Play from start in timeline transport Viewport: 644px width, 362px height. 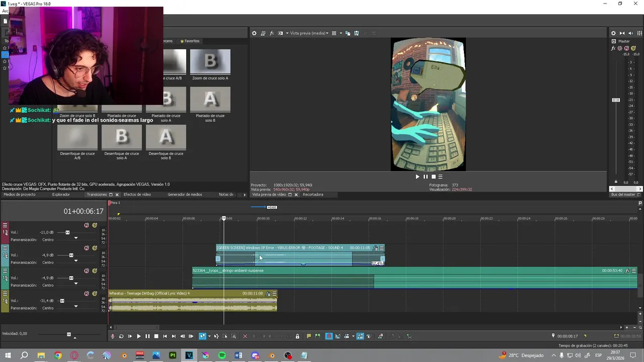click(130, 336)
